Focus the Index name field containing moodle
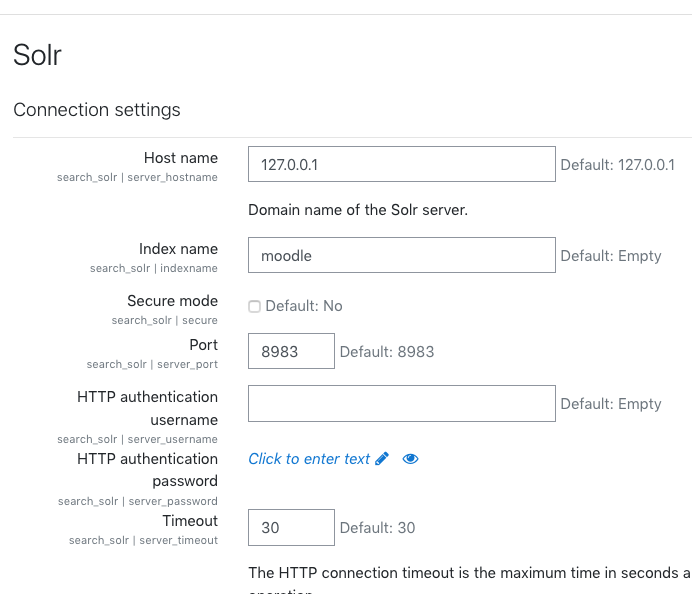Screen dimensions: 692x594 point(402,255)
